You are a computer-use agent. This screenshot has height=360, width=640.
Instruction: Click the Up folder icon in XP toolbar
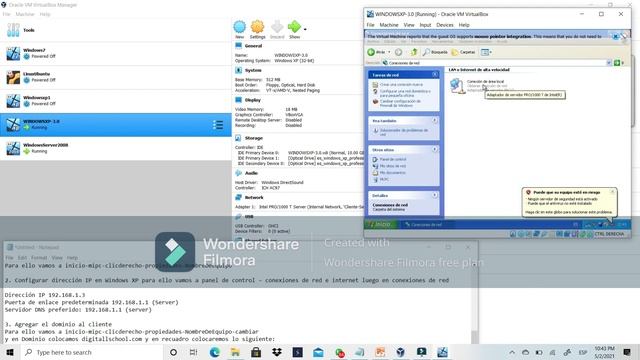point(414,52)
